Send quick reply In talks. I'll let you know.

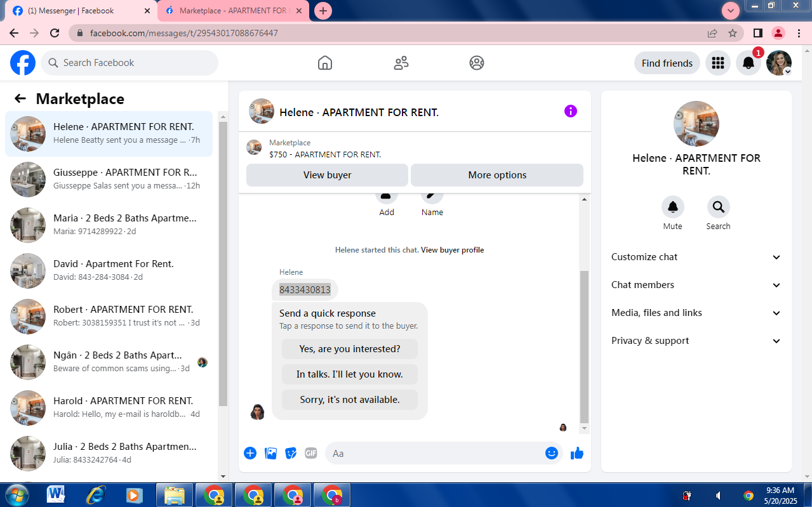coord(350,374)
